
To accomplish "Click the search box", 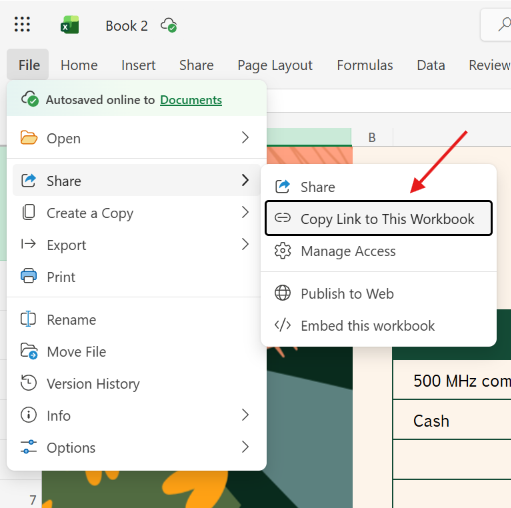I will [496, 25].
